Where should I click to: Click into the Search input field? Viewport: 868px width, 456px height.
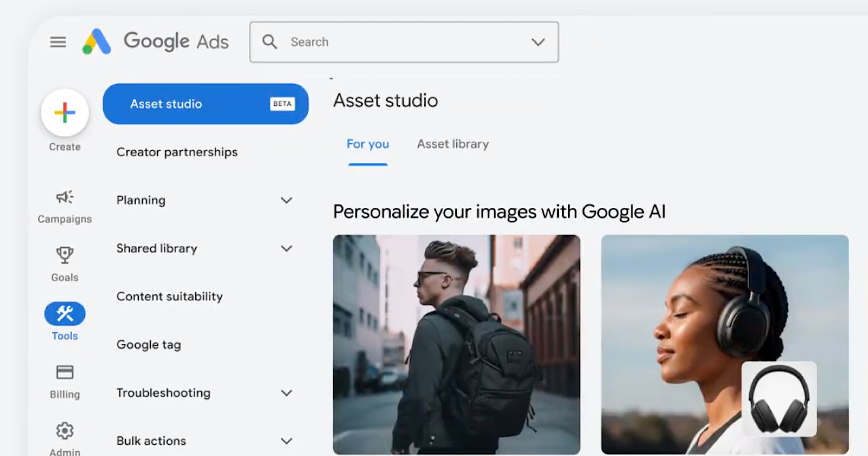(401, 42)
